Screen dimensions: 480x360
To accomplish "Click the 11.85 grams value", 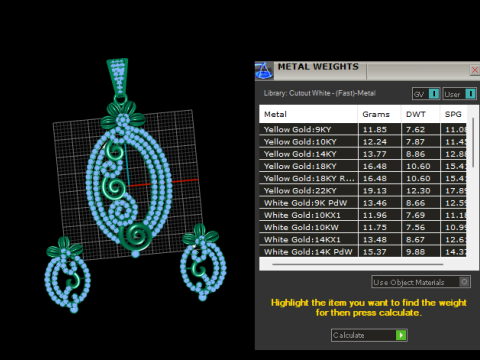I will coord(375,129).
